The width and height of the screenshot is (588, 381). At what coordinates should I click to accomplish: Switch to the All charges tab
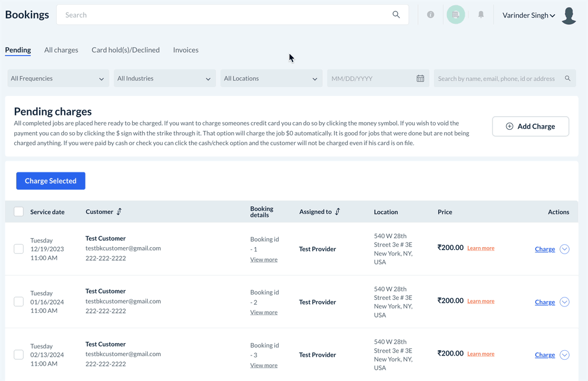coord(61,50)
